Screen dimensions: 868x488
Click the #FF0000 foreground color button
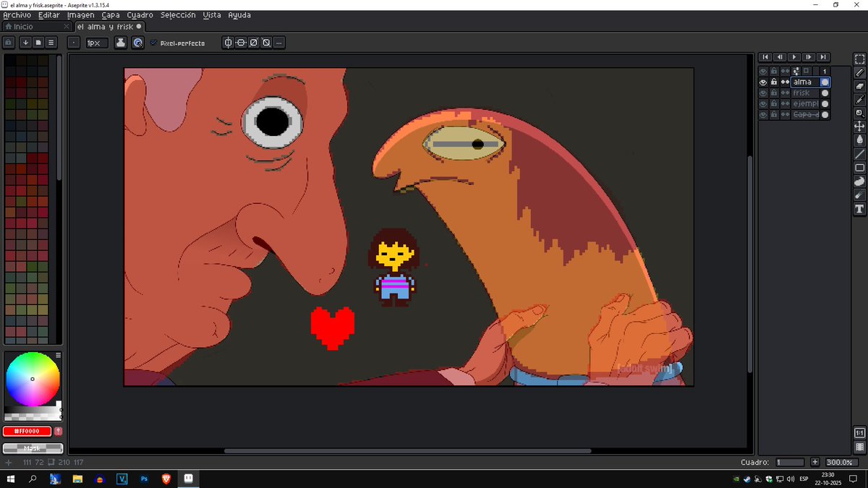[x=27, y=431]
